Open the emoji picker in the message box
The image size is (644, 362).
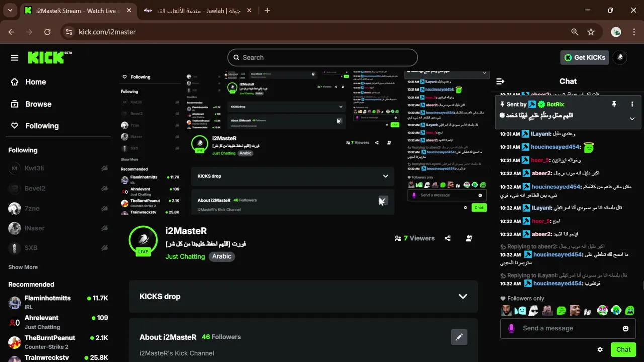coord(625,329)
